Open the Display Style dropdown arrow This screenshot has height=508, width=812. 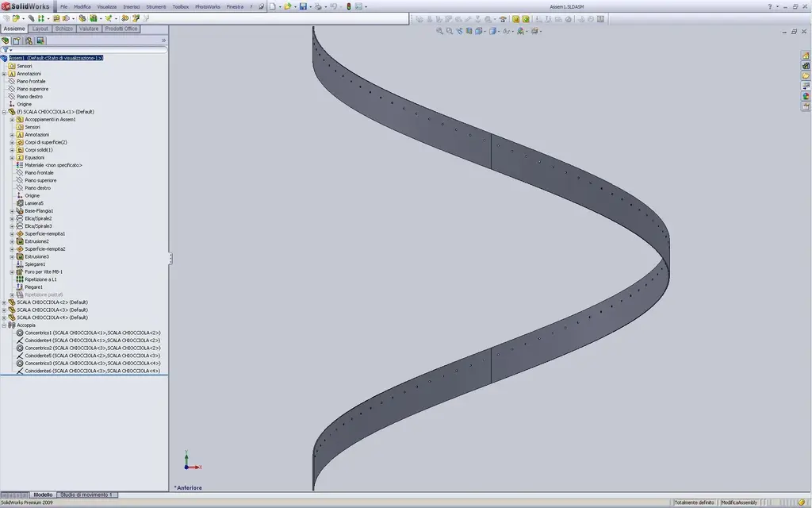coord(499,31)
